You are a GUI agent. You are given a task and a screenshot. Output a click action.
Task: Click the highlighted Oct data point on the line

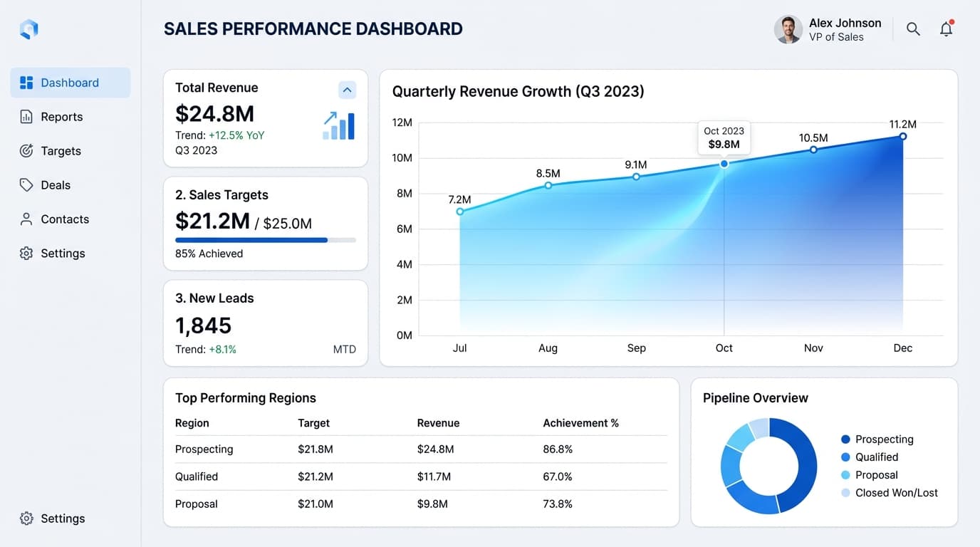click(x=724, y=164)
